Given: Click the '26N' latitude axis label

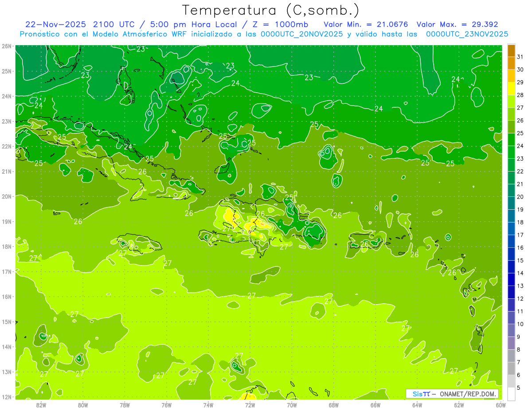Looking at the screenshot, I should [x=7, y=46].
